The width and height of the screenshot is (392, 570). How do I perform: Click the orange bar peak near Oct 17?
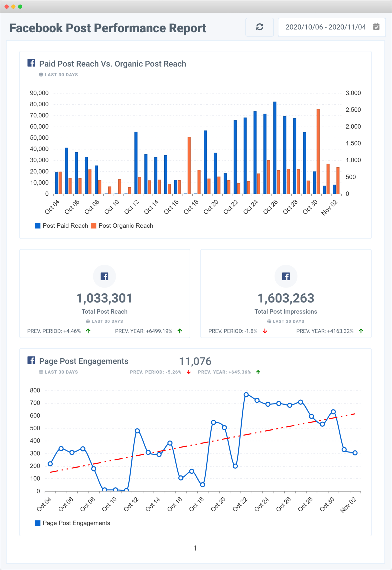tap(189, 165)
